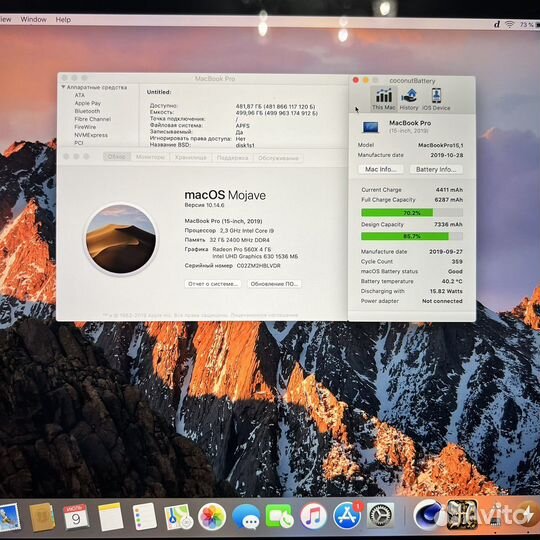Minimize the coconutBattery window
The image size is (540, 540).
tap(366, 80)
